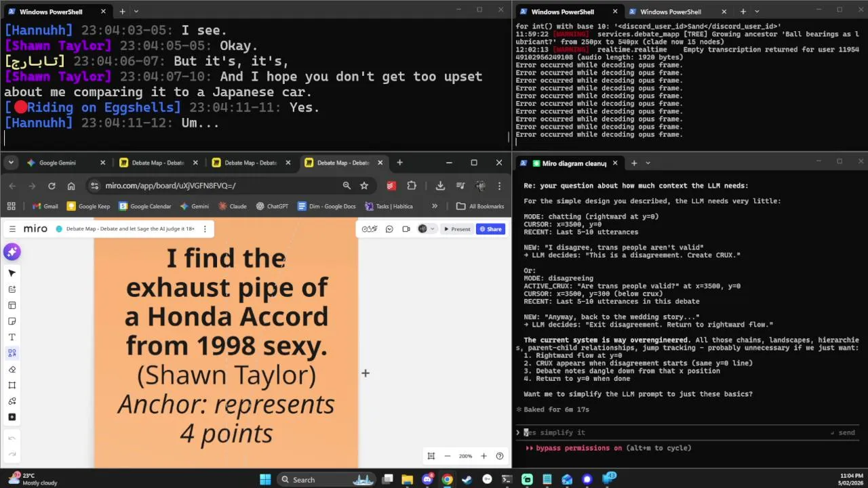Open Chrome downloads icon
Viewport: 868px width, 488px height.
coord(440,186)
